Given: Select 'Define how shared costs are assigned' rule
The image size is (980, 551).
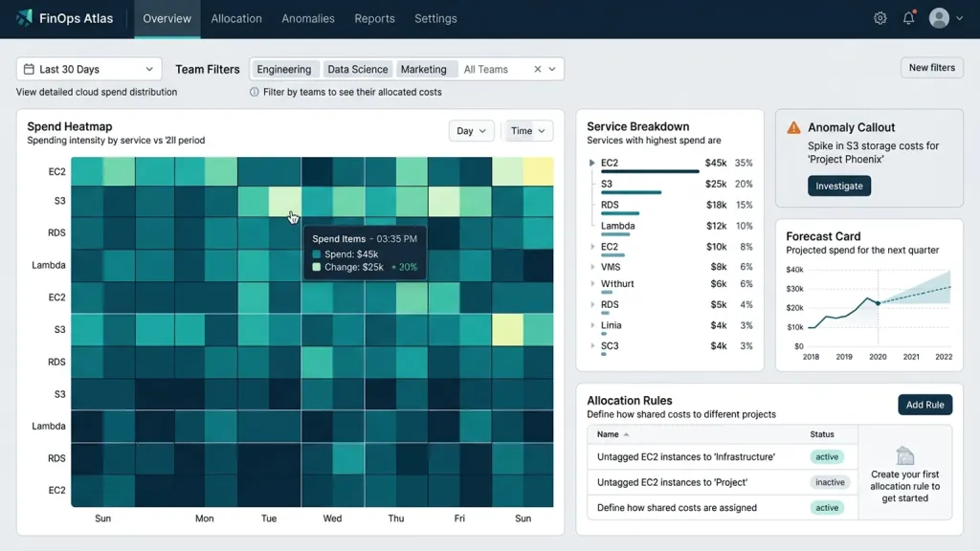Looking at the screenshot, I should 677,508.
